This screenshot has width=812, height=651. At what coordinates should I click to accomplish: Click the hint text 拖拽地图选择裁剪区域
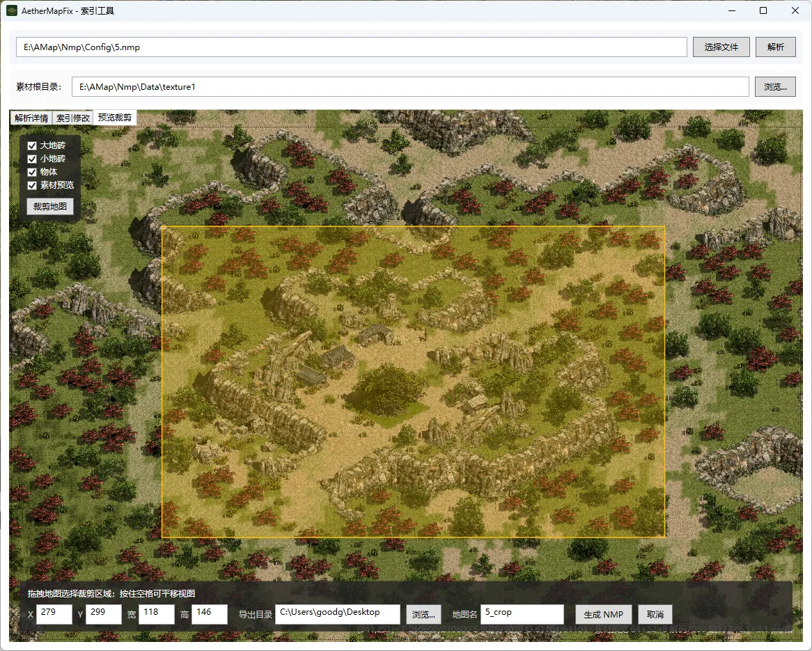[72, 593]
